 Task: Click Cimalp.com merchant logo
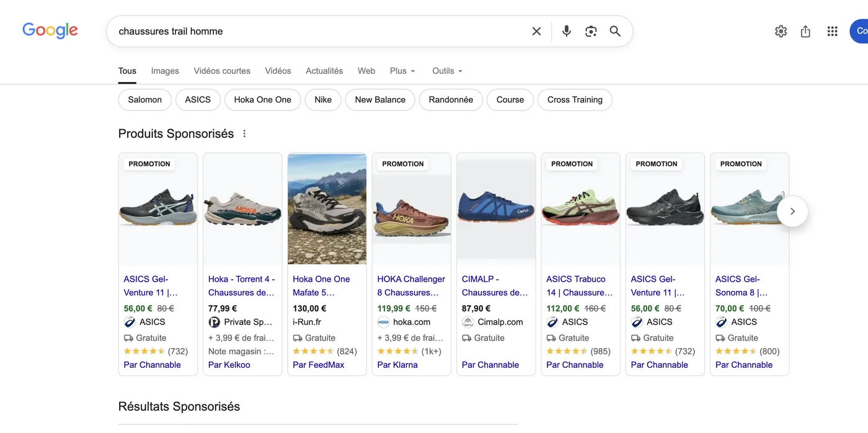(468, 322)
